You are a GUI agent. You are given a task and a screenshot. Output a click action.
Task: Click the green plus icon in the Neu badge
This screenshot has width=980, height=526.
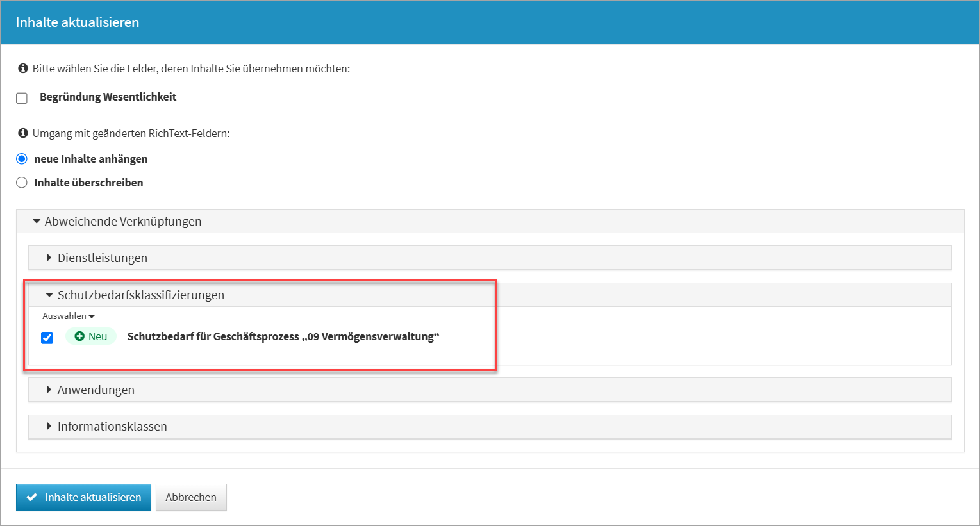[x=79, y=336]
